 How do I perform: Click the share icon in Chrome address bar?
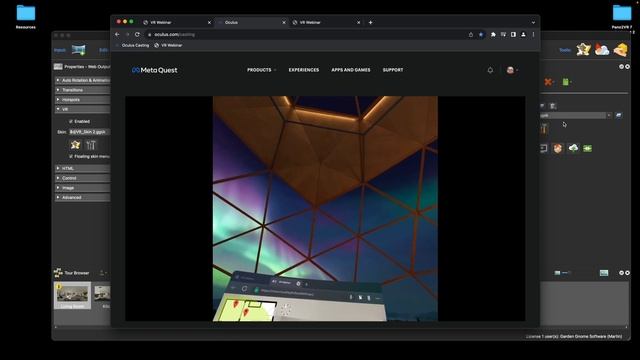[471, 35]
